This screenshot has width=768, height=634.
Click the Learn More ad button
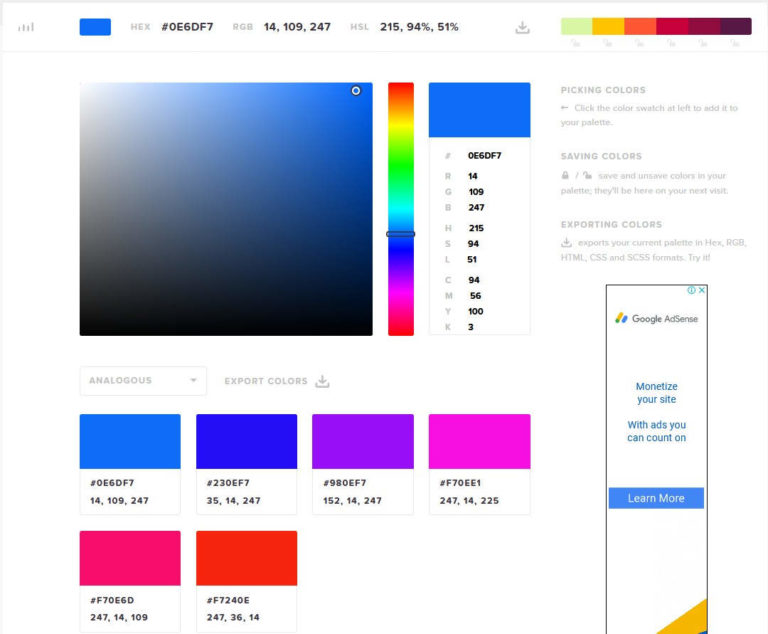(x=656, y=498)
